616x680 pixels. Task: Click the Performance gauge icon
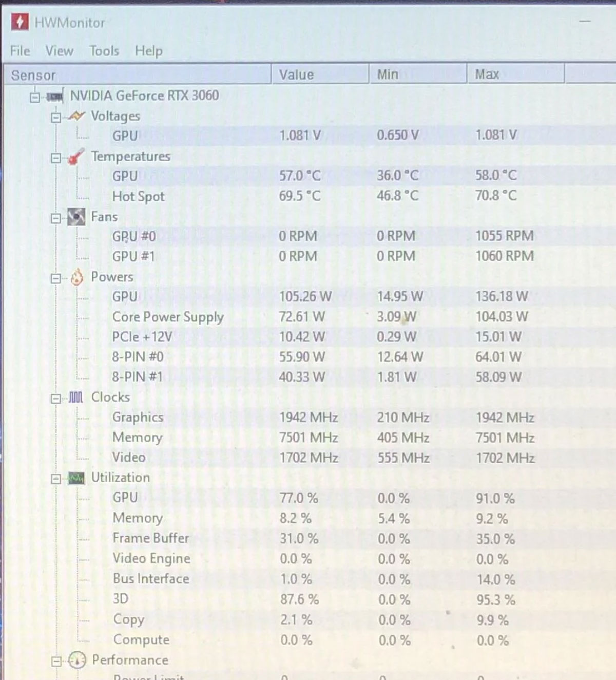click(x=76, y=660)
